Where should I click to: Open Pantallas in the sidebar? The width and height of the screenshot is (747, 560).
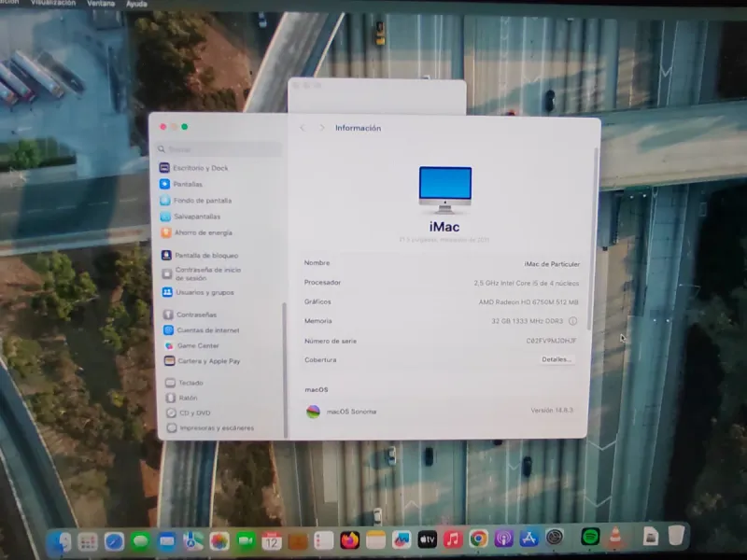(x=181, y=184)
